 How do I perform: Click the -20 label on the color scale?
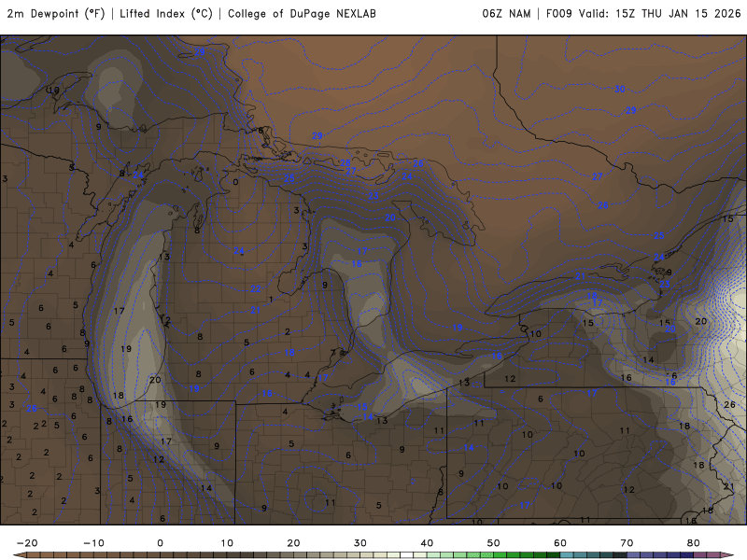pyautogui.click(x=27, y=543)
